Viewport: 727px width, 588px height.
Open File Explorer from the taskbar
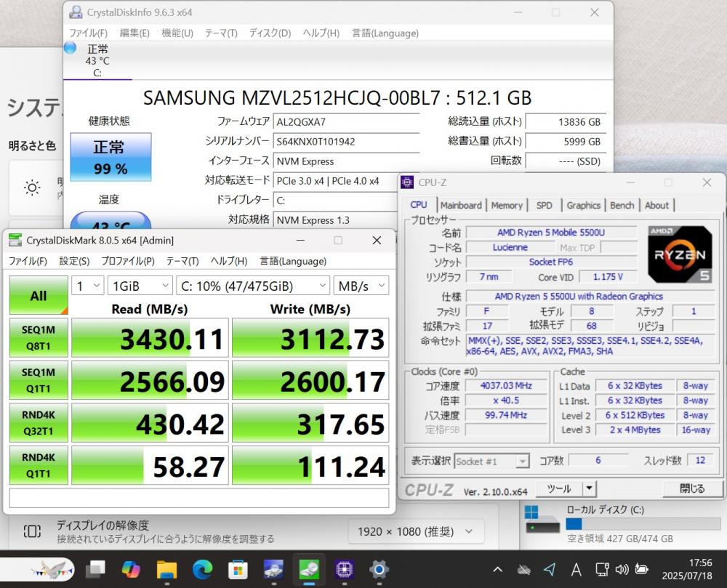tap(167, 569)
